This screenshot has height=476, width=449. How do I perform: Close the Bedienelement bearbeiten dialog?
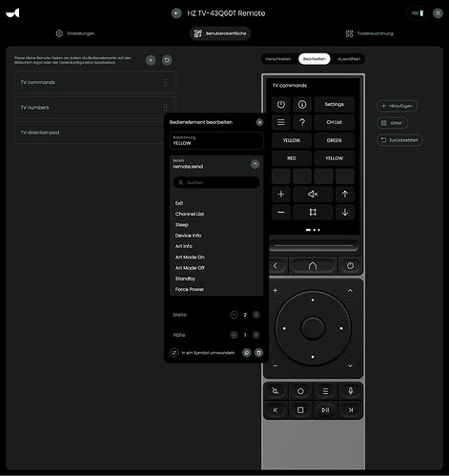259,122
